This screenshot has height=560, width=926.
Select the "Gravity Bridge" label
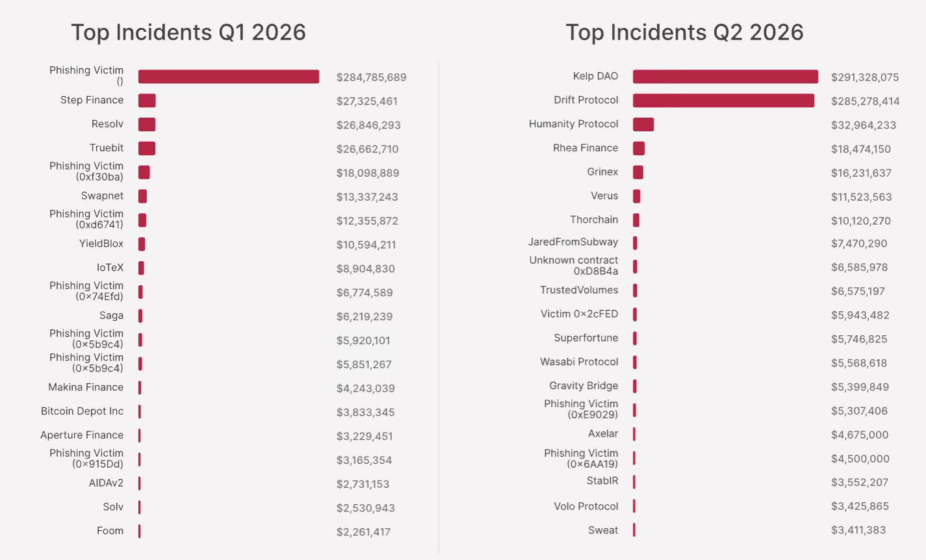coord(584,387)
